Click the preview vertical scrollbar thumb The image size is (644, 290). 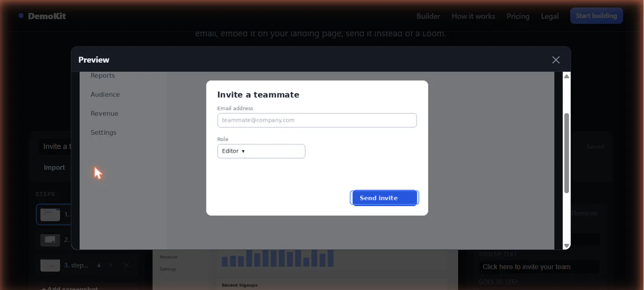pos(566,153)
